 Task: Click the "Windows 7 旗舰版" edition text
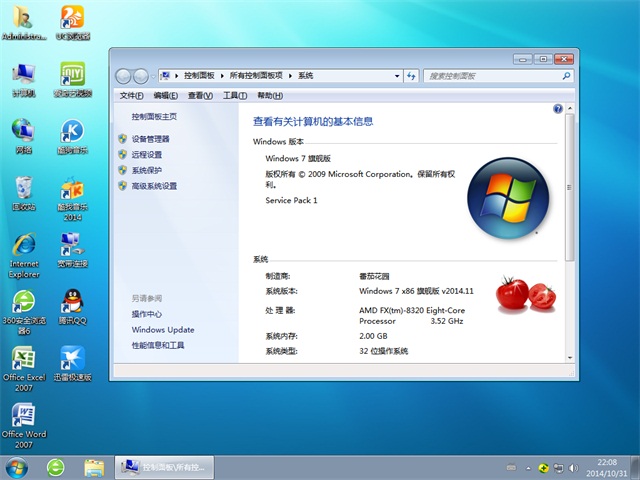pos(298,158)
